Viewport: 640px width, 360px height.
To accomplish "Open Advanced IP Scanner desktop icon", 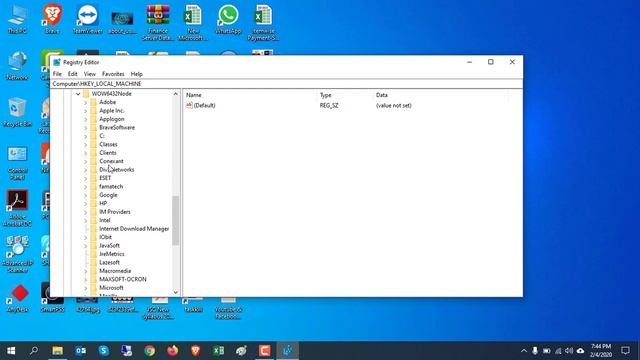I will [x=17, y=254].
